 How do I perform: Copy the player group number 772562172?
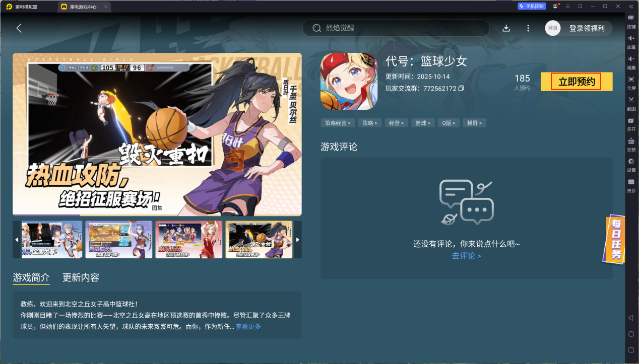[461, 89]
